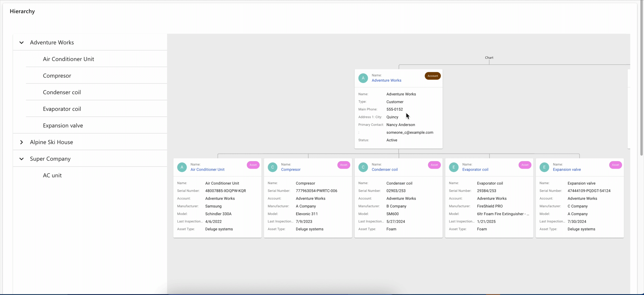Screen dimensions: 644x295
Task: Click serial number 02903/253
Action: [396, 191]
